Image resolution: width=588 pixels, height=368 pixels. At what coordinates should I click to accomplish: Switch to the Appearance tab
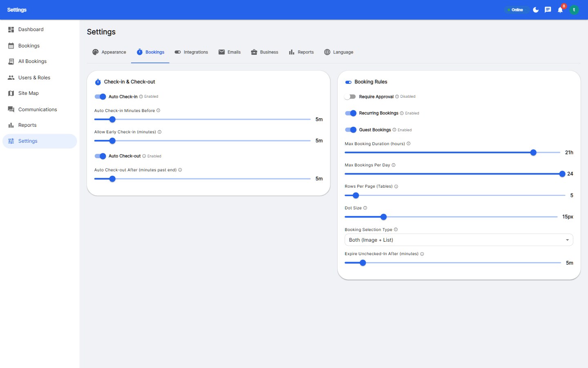click(x=109, y=52)
